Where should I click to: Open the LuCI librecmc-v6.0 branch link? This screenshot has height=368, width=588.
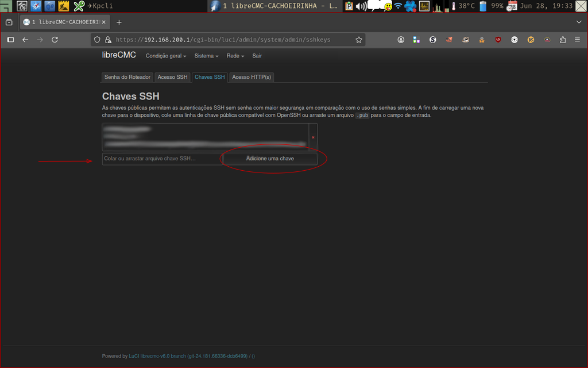click(x=188, y=356)
